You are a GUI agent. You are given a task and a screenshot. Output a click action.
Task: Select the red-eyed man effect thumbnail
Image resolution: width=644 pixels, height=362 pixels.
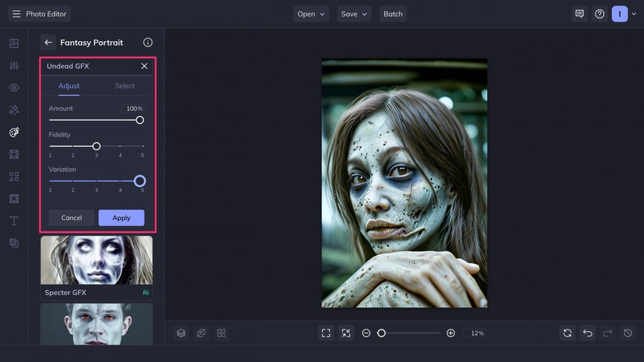tap(96, 324)
